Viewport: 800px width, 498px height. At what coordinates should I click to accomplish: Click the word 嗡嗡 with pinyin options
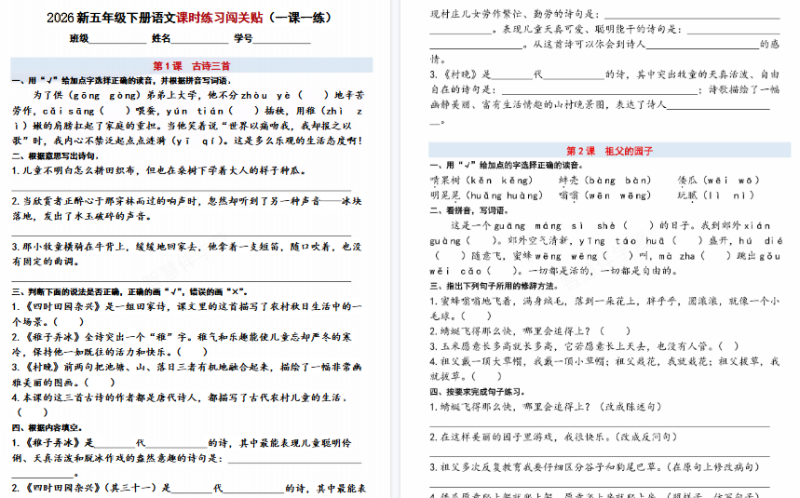[x=568, y=195]
